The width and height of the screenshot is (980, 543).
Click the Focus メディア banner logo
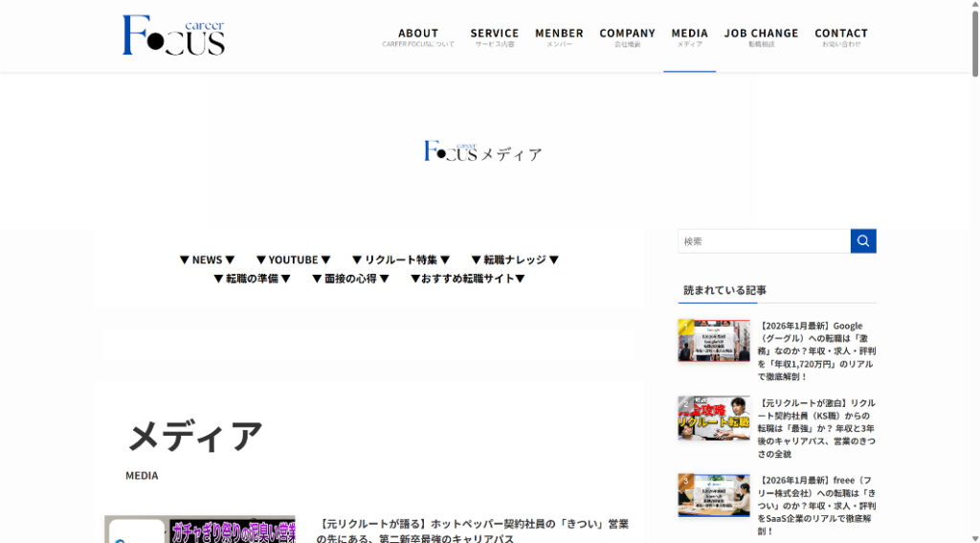pos(482,151)
